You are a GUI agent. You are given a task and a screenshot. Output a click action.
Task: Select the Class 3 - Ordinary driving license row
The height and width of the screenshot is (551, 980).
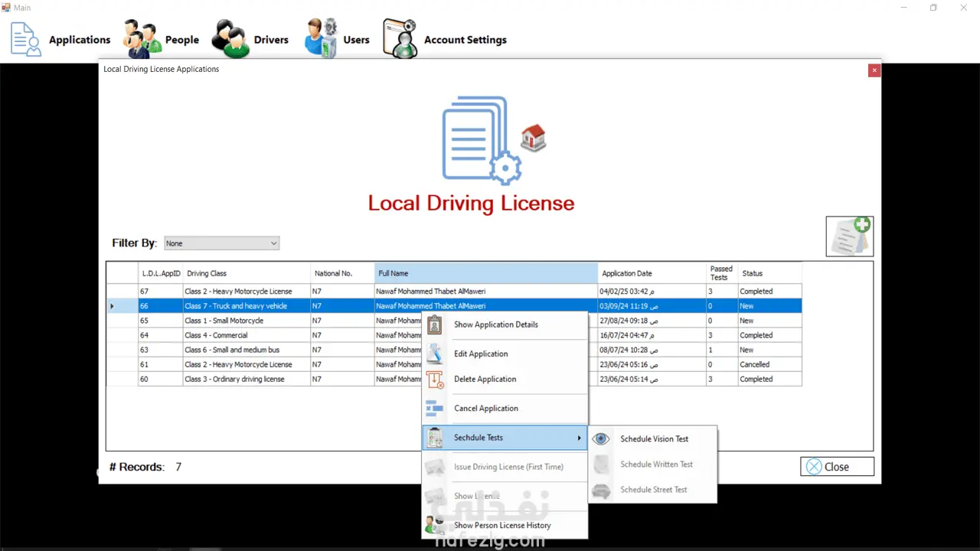[x=454, y=379]
